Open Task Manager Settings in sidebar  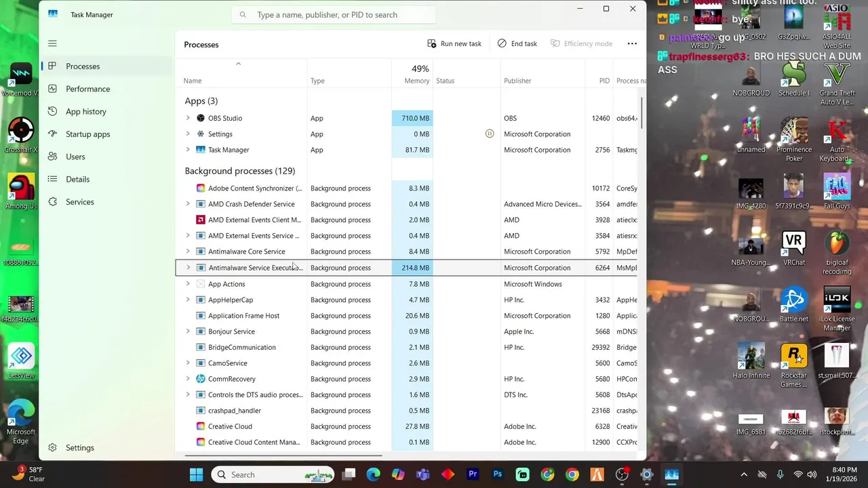pyautogui.click(x=106, y=447)
